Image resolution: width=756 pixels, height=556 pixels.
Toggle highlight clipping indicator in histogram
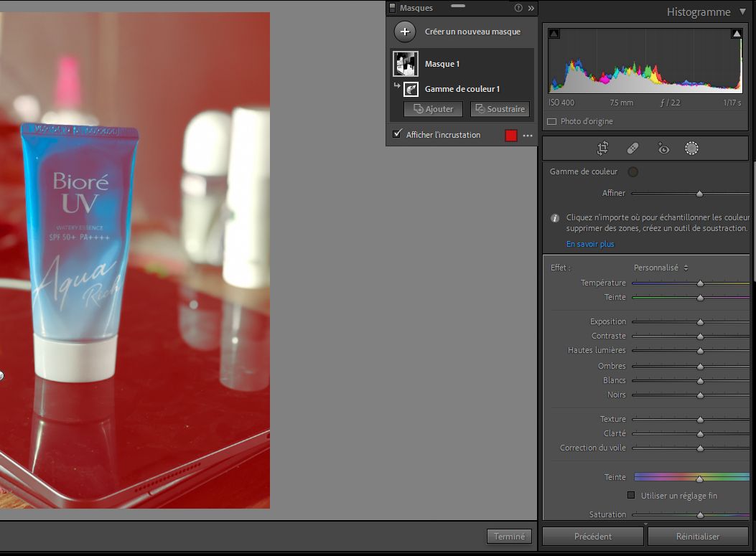[736, 34]
